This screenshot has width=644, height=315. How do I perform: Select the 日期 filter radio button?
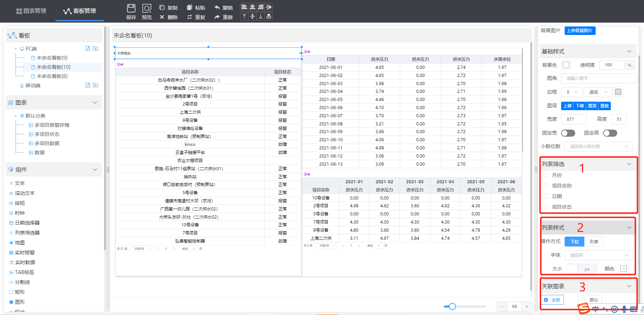(x=546, y=196)
